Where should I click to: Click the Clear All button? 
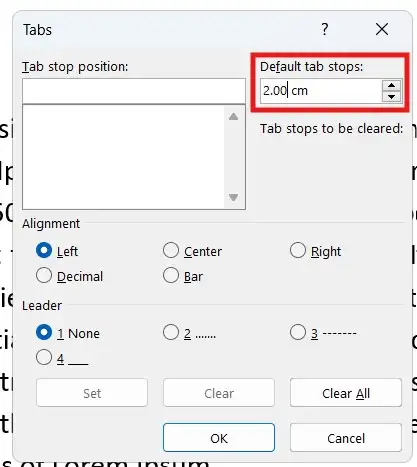pyautogui.click(x=346, y=393)
